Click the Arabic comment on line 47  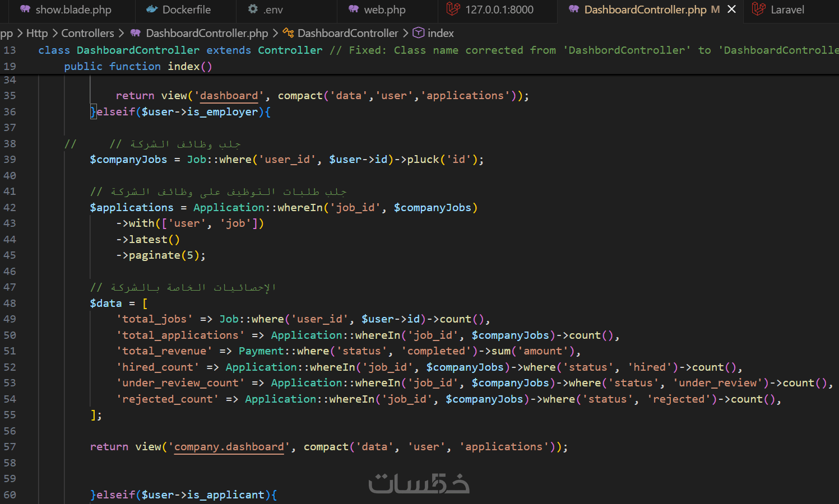pyautogui.click(x=183, y=287)
